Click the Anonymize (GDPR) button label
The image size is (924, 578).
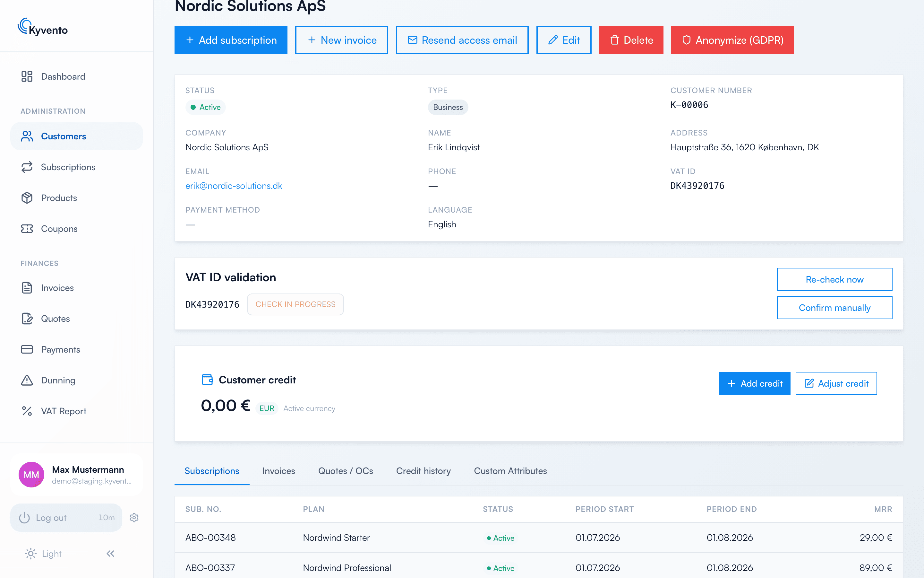click(739, 40)
